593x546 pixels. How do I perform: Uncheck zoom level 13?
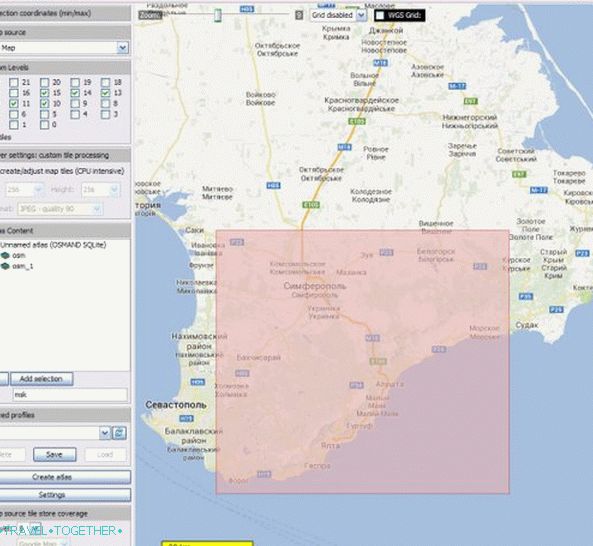106,93
